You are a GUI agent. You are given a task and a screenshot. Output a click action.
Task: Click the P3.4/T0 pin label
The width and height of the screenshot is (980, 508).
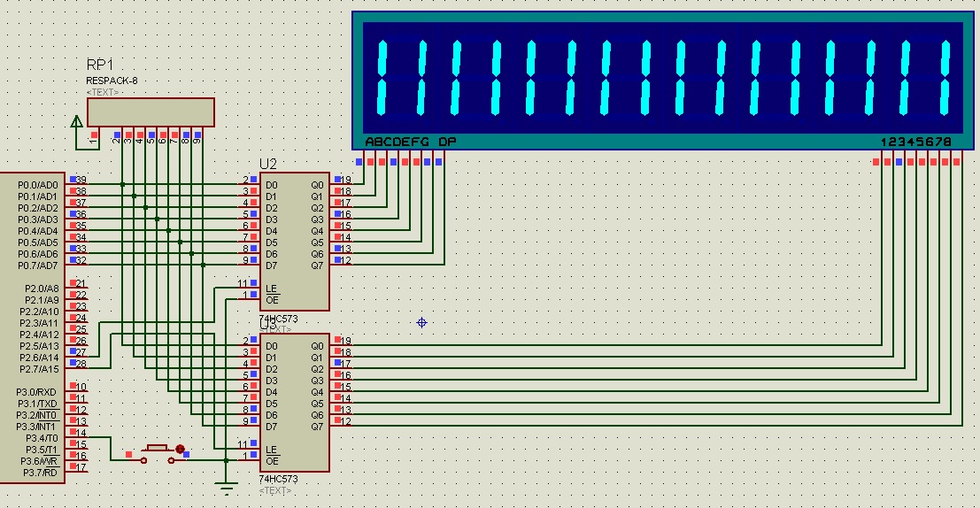[42, 438]
